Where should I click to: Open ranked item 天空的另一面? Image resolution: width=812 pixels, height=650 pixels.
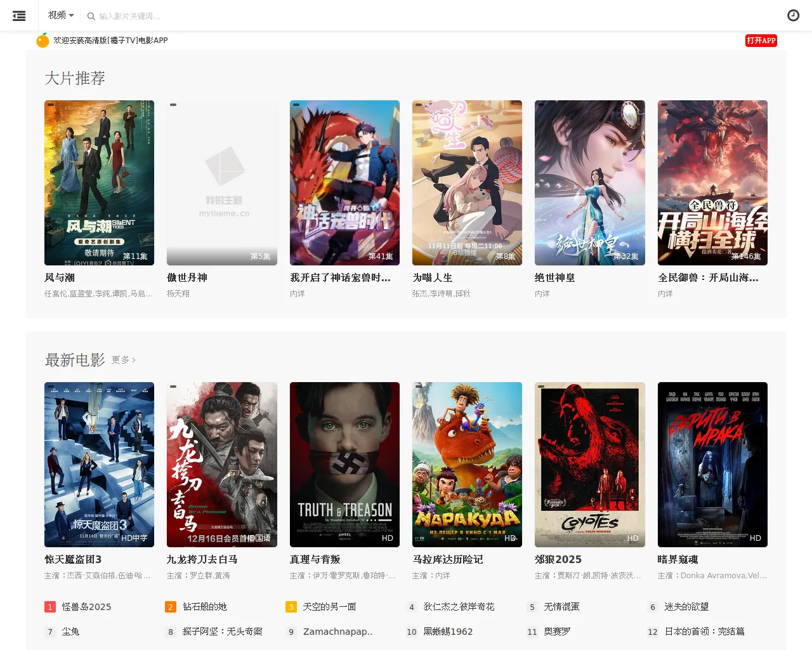pos(329,607)
